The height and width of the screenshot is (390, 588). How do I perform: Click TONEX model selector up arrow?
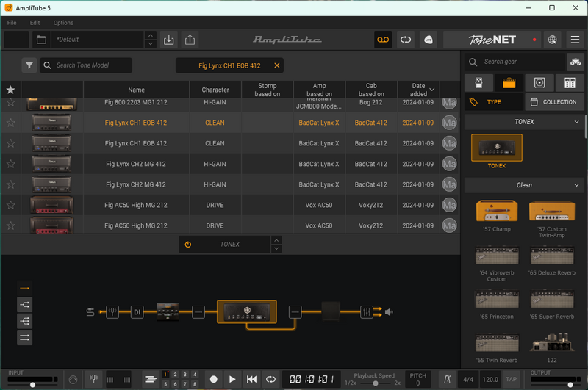coord(276,240)
